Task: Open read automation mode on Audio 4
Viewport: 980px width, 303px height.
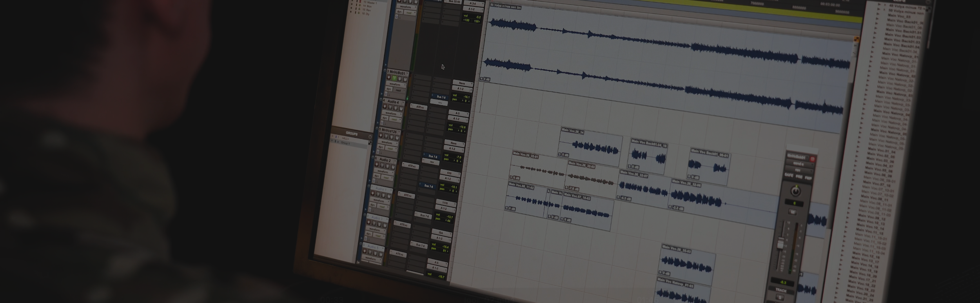Action: 396,120
